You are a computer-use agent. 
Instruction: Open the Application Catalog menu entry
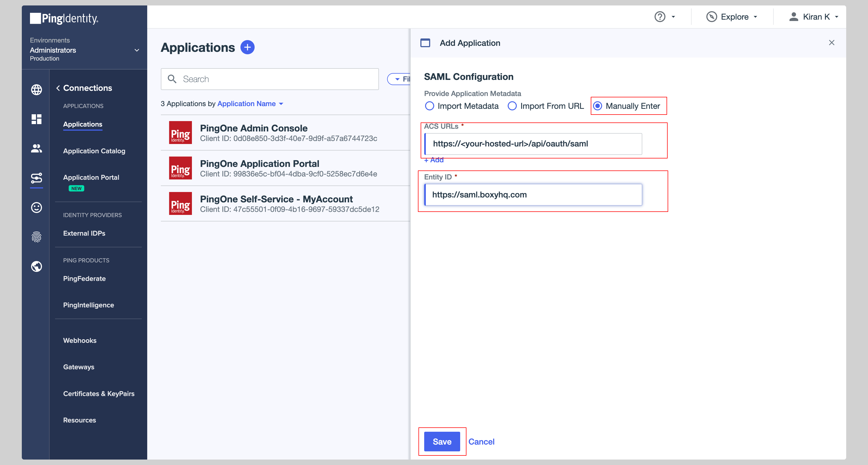pos(94,151)
